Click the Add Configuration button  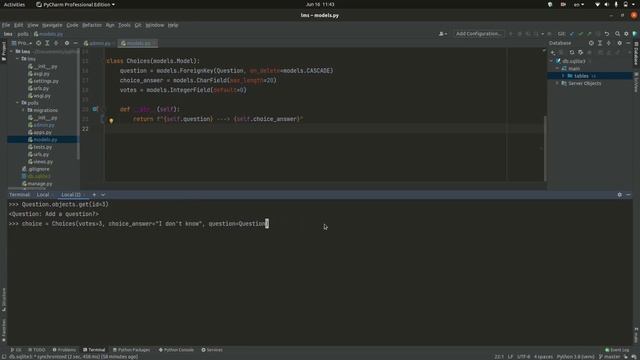[x=478, y=34]
